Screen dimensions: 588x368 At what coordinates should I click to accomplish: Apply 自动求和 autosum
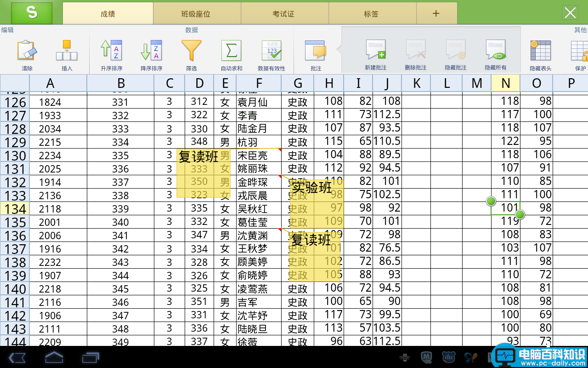[x=231, y=51]
